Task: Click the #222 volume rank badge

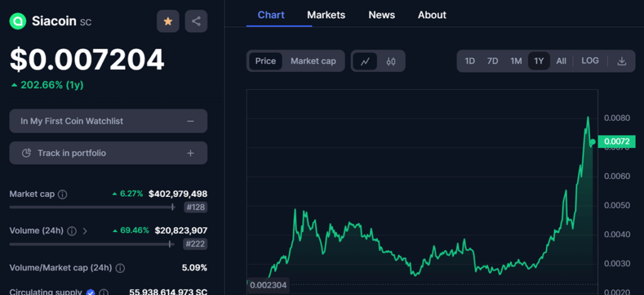Action: click(196, 244)
